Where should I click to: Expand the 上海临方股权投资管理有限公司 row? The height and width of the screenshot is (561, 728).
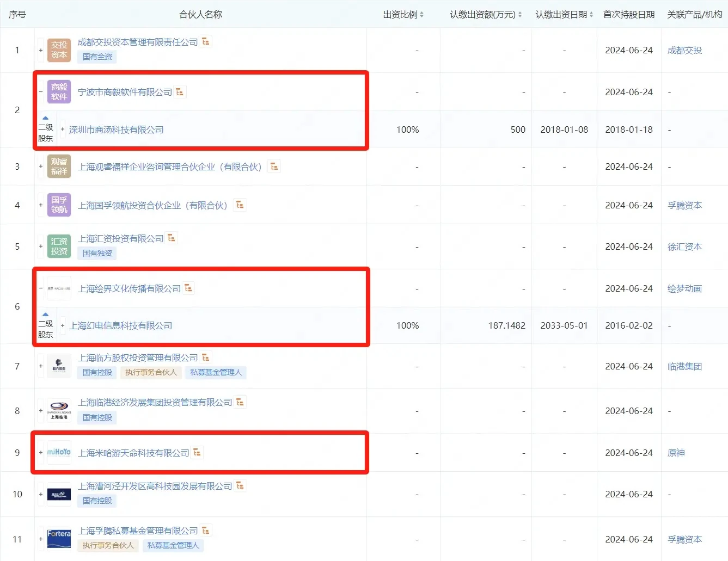point(41,366)
